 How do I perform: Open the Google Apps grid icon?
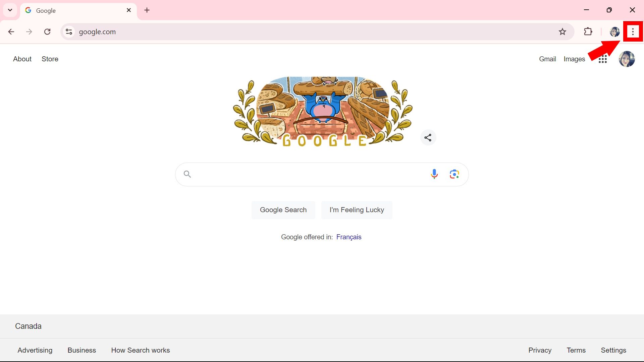tap(602, 59)
